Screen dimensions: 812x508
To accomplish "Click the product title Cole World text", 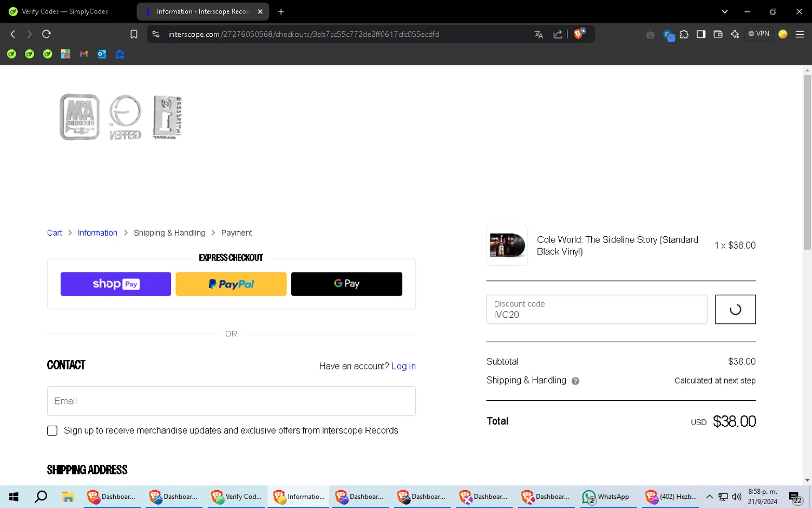I will click(618, 245).
